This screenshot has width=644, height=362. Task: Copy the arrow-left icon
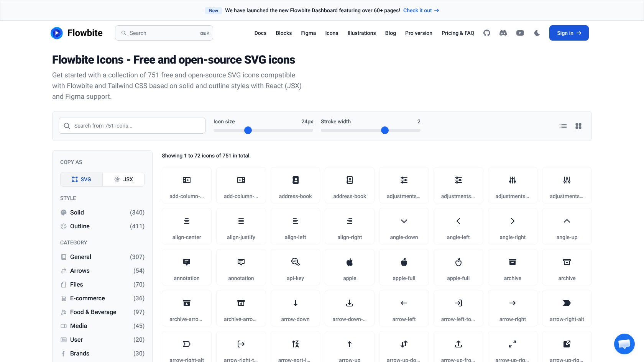pyautogui.click(x=404, y=308)
